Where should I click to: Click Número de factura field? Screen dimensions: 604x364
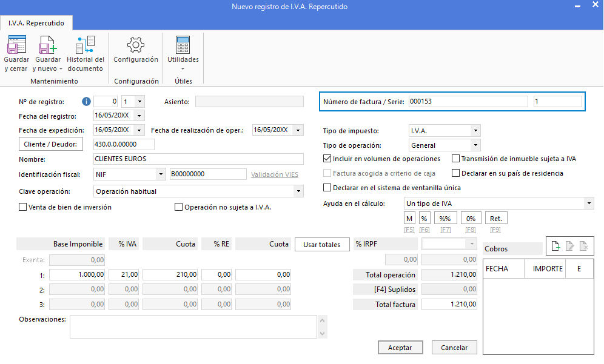[x=468, y=102]
